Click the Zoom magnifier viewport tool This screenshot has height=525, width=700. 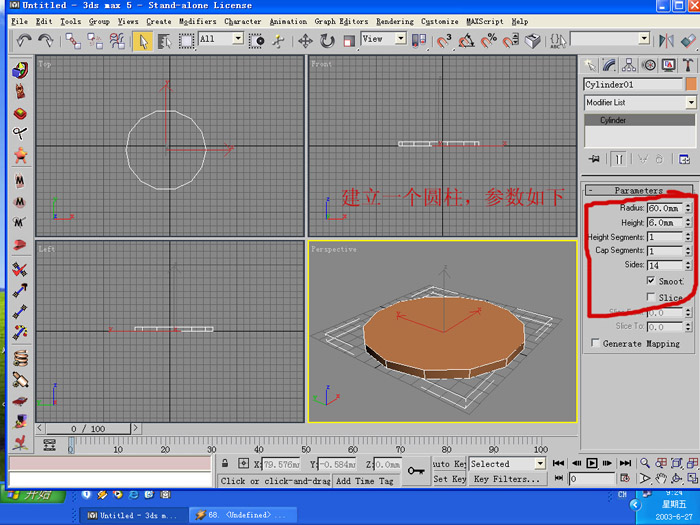(645, 463)
